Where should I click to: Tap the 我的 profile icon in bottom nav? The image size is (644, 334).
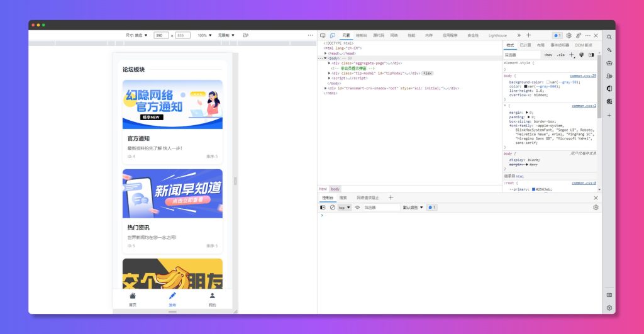click(212, 296)
